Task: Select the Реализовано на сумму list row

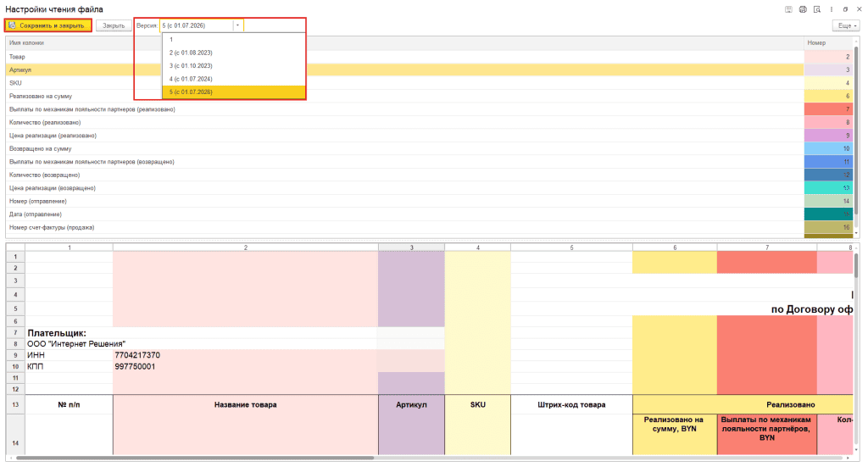Action: click(x=404, y=97)
